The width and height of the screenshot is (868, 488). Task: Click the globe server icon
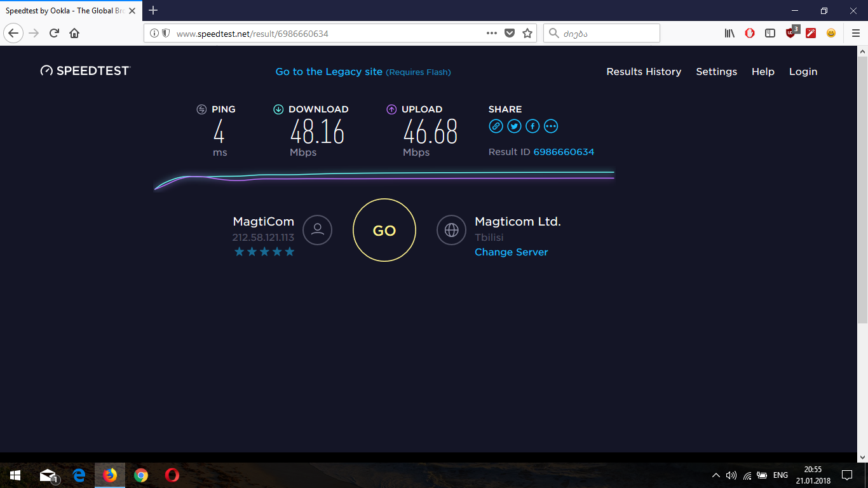click(x=452, y=230)
